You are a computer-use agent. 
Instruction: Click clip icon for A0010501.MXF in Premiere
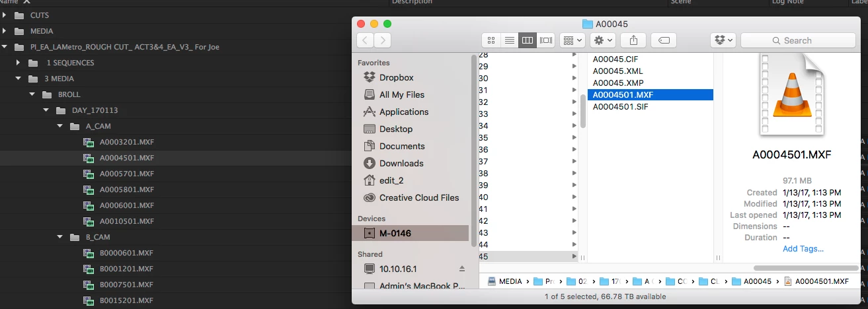pos(88,221)
